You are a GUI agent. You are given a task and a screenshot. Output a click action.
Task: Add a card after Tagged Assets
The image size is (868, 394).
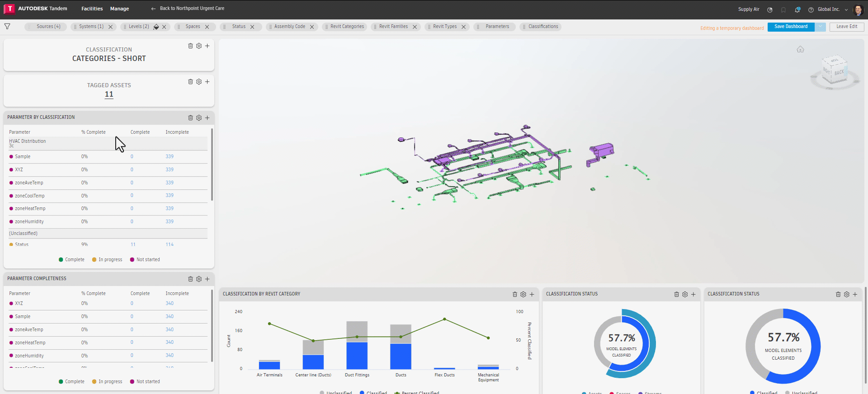207,82
